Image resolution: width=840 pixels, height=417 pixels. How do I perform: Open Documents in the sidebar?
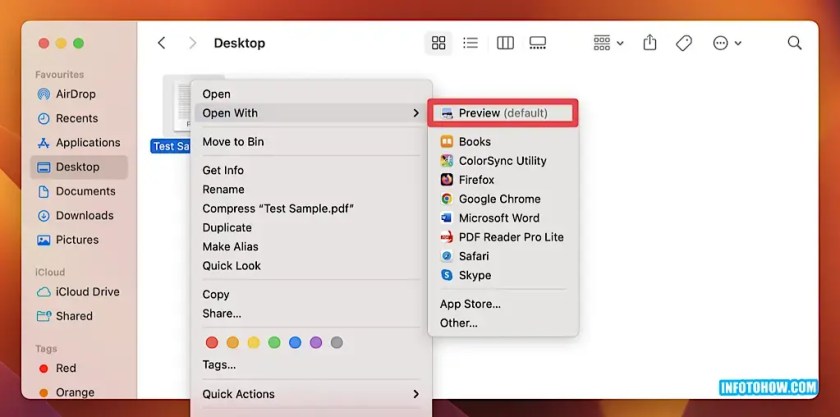(76, 191)
